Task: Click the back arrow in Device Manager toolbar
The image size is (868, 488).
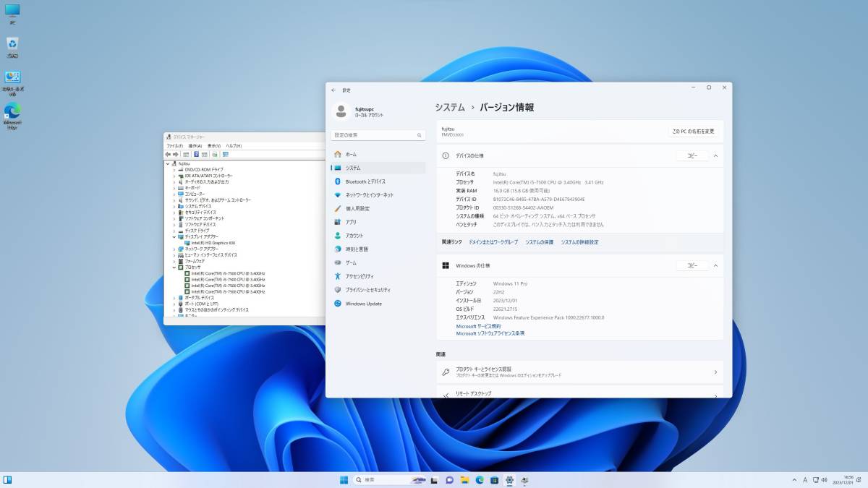Action: point(168,154)
